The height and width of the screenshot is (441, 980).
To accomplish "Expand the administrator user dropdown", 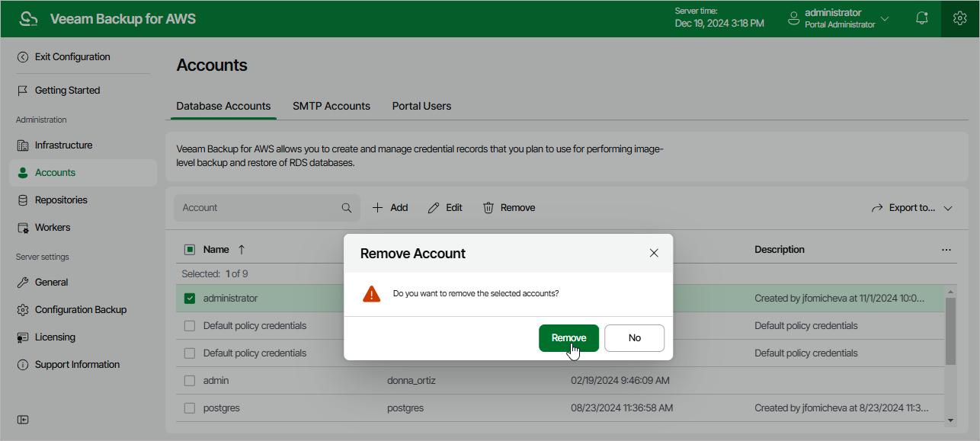I will (x=885, y=18).
